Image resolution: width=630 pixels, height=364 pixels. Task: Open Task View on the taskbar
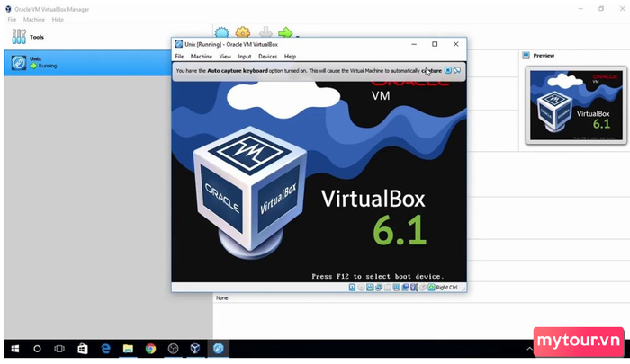[x=59, y=349]
